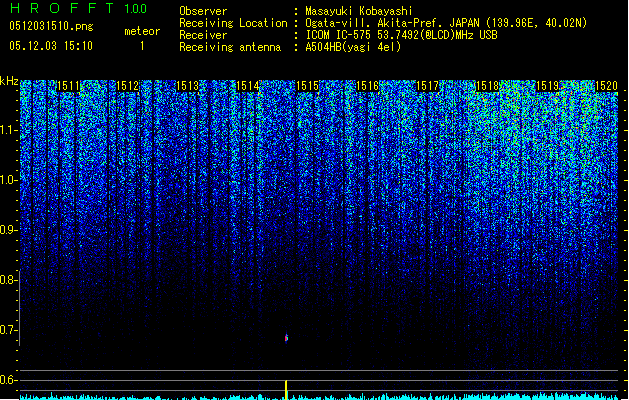The height and width of the screenshot is (400, 629).
Task: Click the 1.1 kHz axis label
Action: [8, 130]
